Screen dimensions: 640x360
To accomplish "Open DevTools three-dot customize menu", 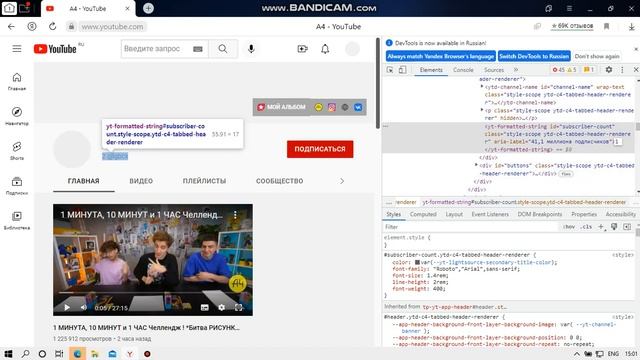I will point(622,70).
